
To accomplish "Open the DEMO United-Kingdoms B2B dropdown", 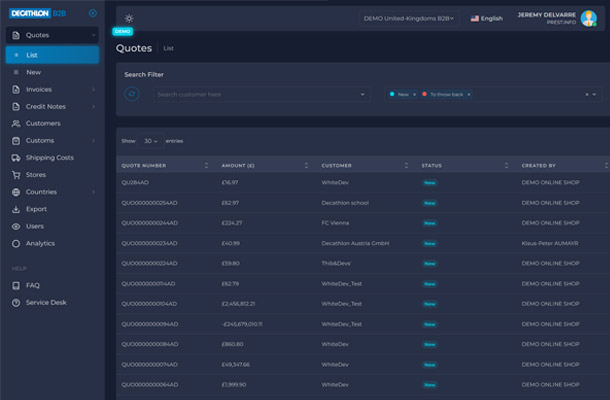I will tap(409, 18).
